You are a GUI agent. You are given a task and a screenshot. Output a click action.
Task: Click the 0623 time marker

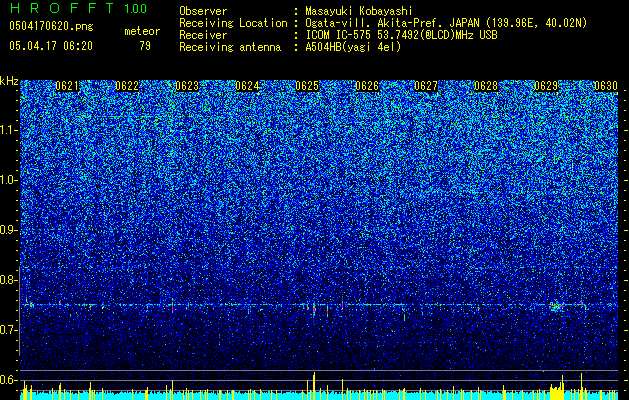point(187,86)
